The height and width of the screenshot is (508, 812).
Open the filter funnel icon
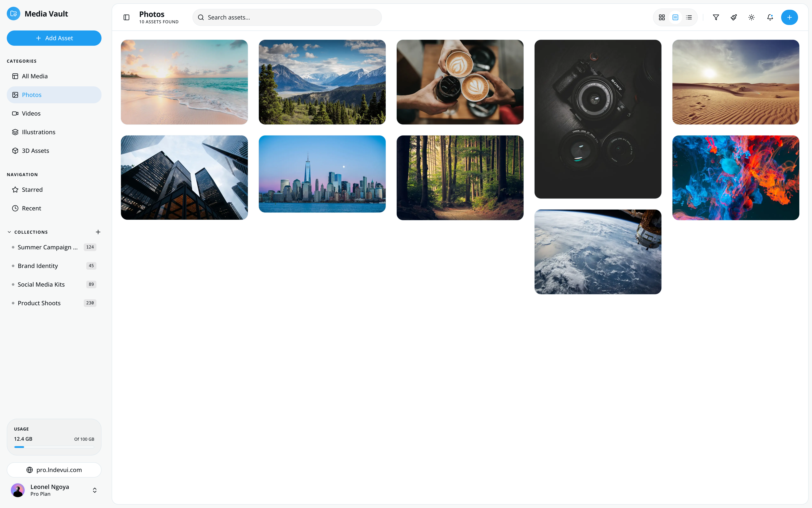(x=716, y=17)
